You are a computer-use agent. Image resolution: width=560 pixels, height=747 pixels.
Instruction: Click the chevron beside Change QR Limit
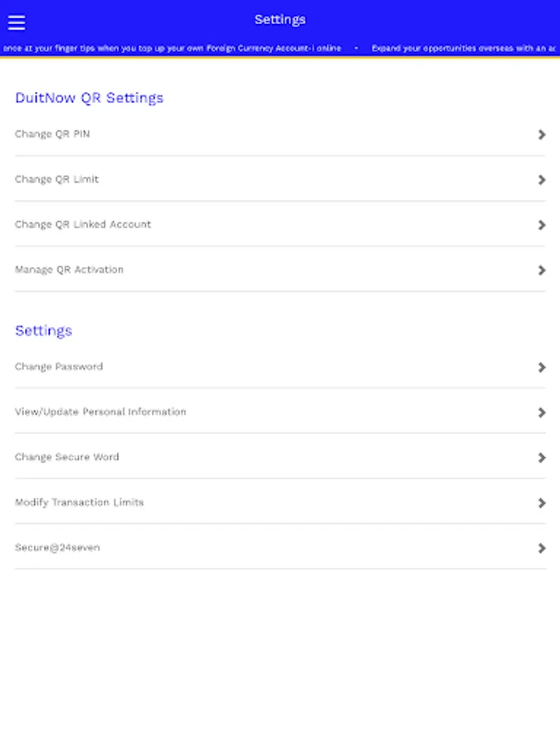coord(542,180)
